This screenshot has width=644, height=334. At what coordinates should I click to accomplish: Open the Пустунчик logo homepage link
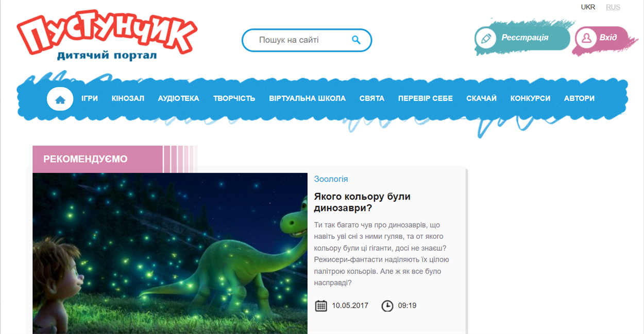coord(107,37)
